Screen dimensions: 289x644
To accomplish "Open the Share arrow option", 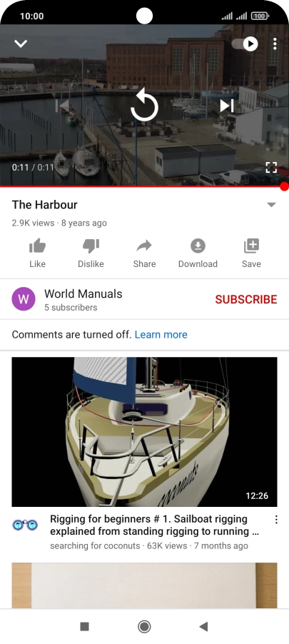I will (144, 246).
